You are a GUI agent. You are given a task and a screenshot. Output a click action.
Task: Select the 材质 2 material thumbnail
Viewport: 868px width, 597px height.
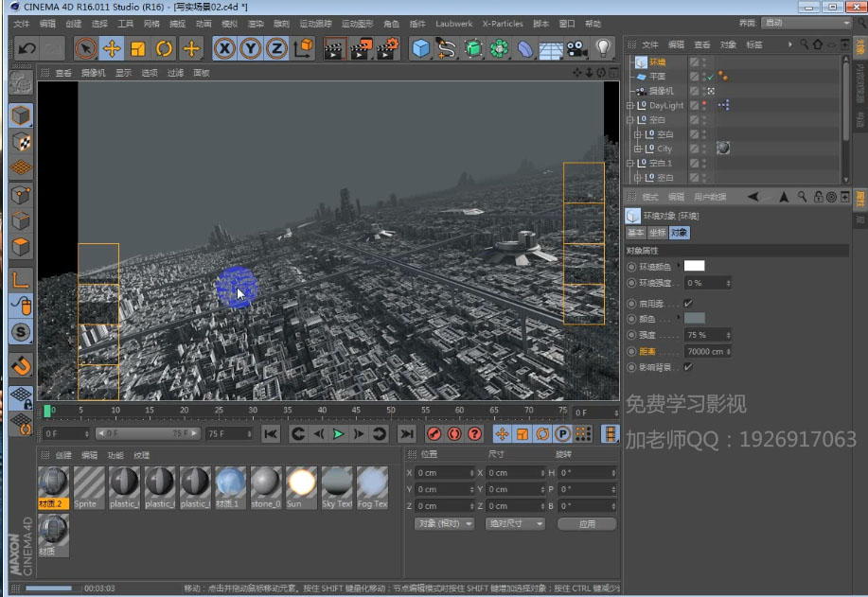(x=54, y=487)
